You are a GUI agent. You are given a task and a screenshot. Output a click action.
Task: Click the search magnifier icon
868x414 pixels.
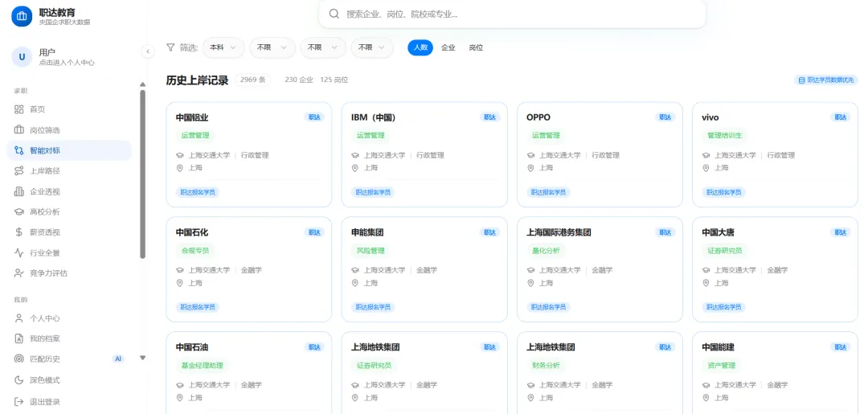pos(334,14)
